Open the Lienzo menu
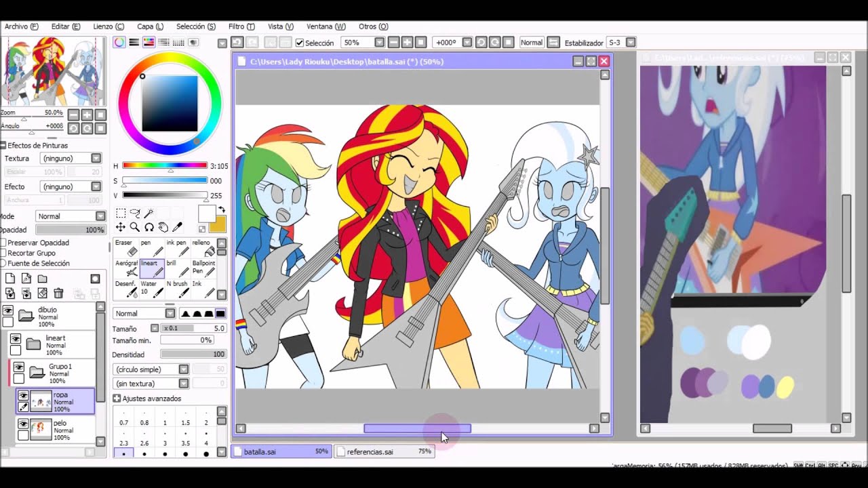 coord(108,26)
